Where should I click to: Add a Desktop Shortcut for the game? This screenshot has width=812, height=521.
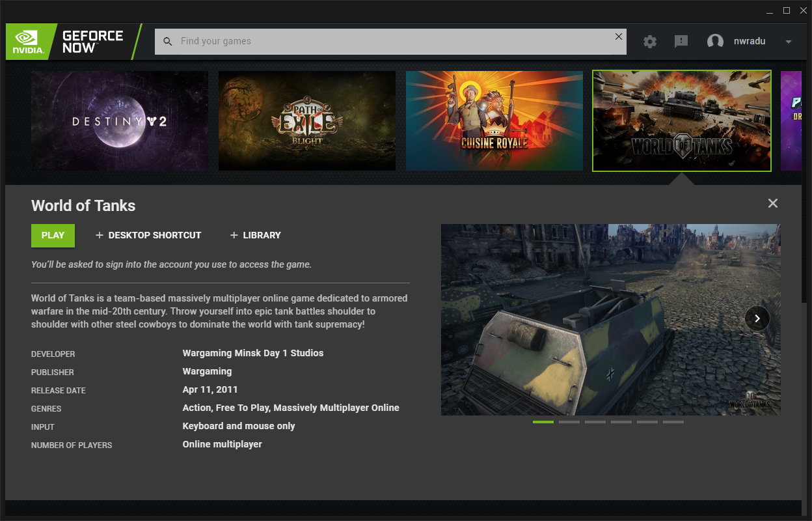tap(148, 235)
